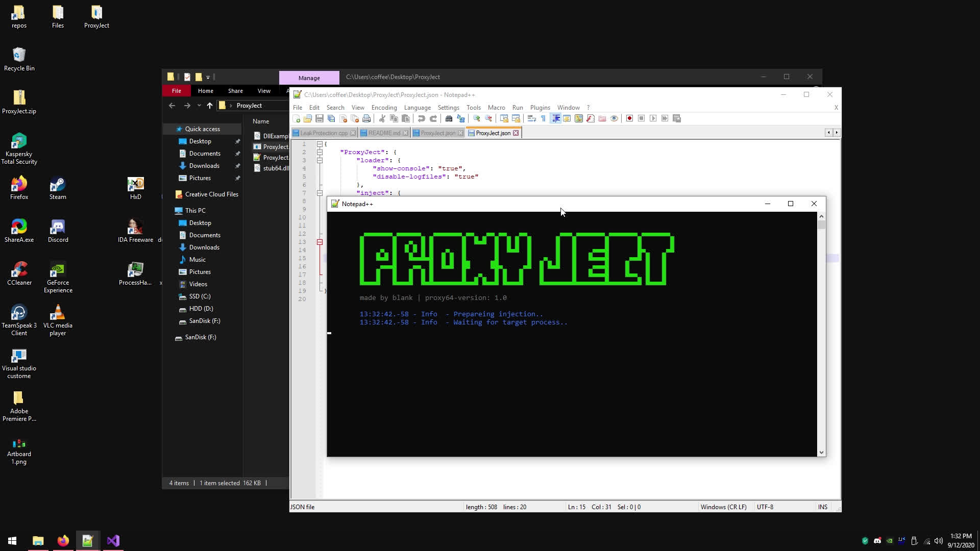
Task: Toggle Show All Characters paragraph icon
Action: point(544,118)
